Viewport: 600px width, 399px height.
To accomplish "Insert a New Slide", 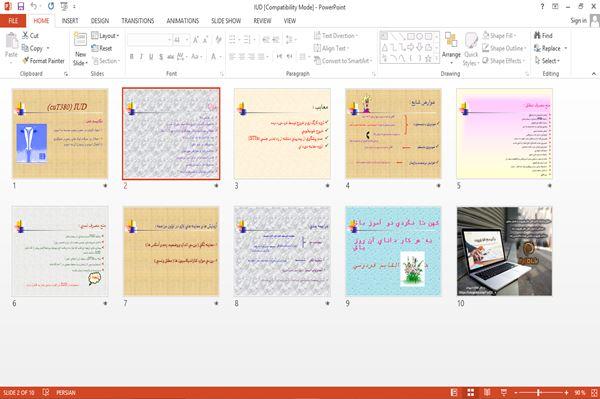I will click(x=80, y=49).
